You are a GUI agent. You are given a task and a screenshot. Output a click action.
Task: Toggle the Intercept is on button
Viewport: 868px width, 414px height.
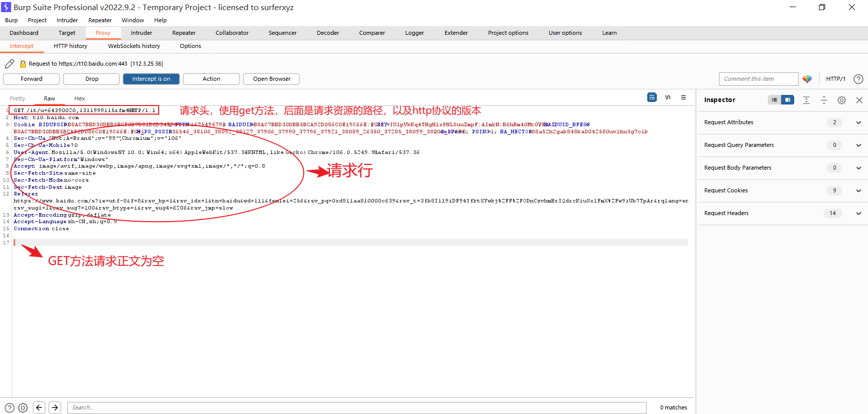[151, 79]
